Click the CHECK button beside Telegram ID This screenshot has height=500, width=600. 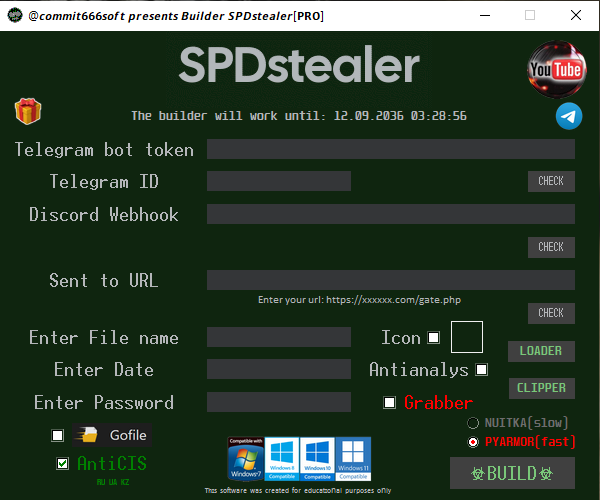pos(551,181)
